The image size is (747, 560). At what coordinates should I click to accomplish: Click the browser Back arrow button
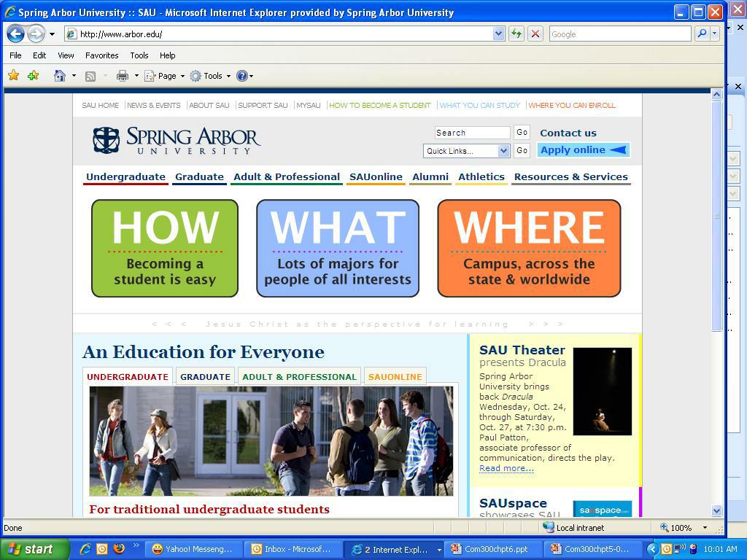pyautogui.click(x=16, y=34)
